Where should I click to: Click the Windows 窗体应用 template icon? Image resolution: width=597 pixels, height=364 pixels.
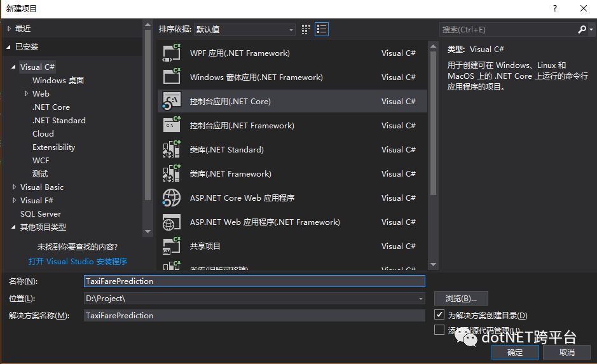(x=171, y=77)
